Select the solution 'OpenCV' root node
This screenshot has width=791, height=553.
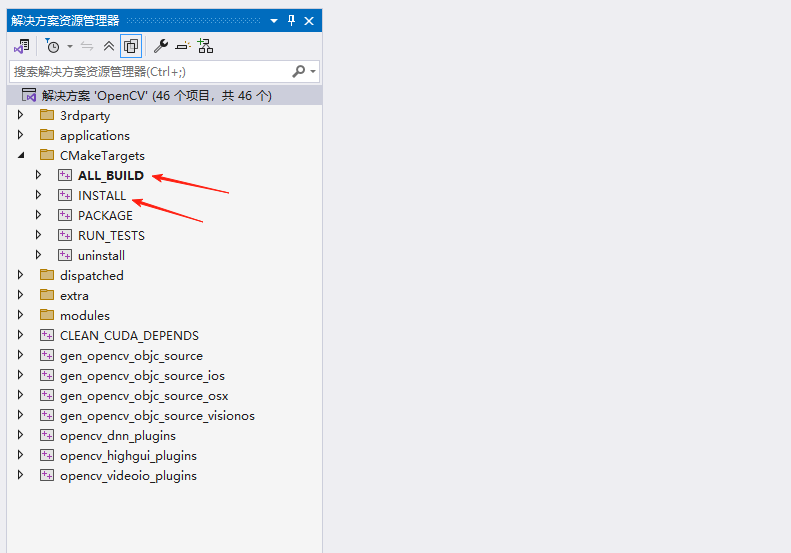(164, 95)
